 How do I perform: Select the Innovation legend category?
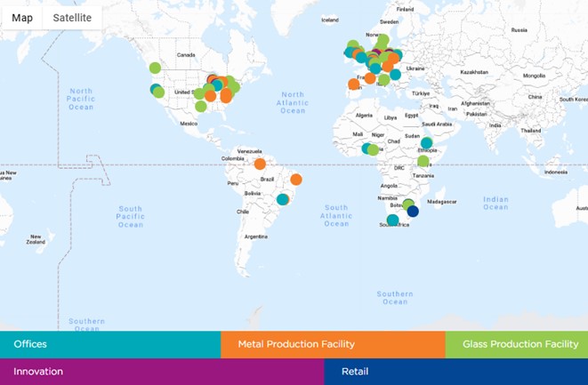point(162,372)
